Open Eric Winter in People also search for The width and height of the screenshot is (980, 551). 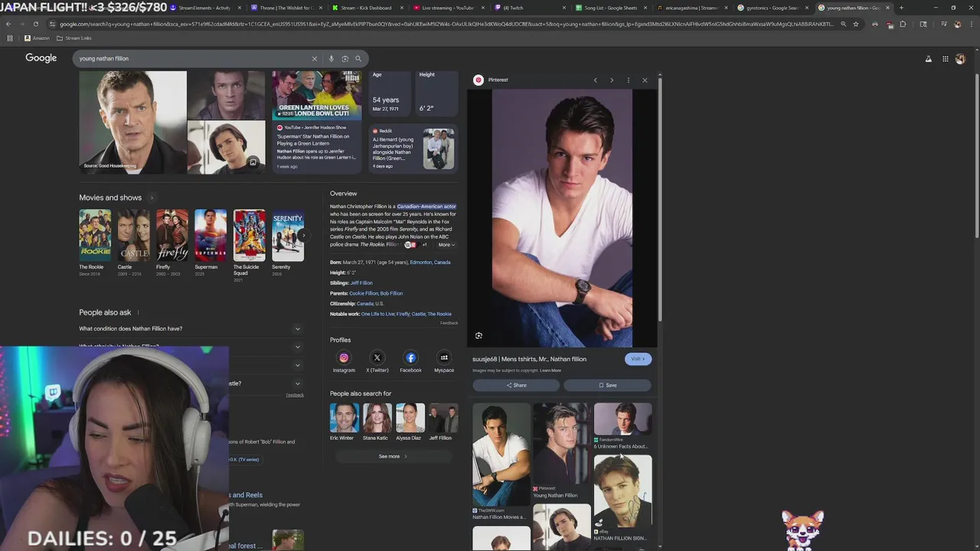344,422
